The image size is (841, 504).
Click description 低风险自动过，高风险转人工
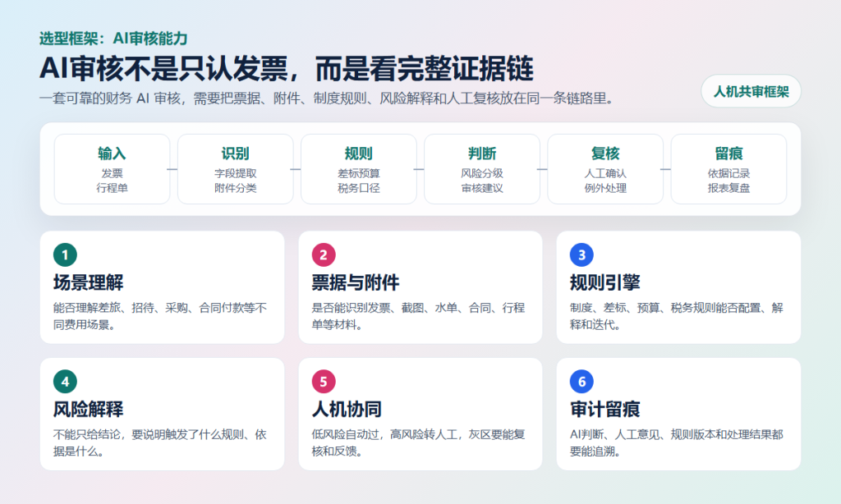418,443
